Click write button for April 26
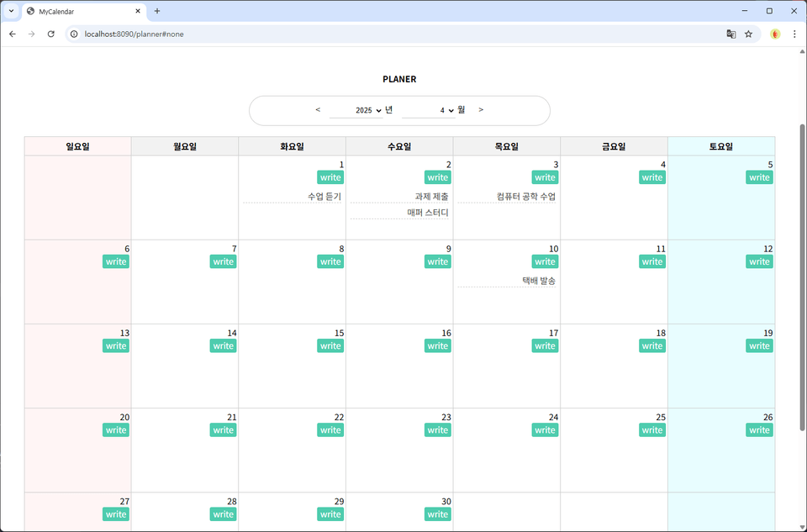The image size is (807, 532). tap(759, 430)
